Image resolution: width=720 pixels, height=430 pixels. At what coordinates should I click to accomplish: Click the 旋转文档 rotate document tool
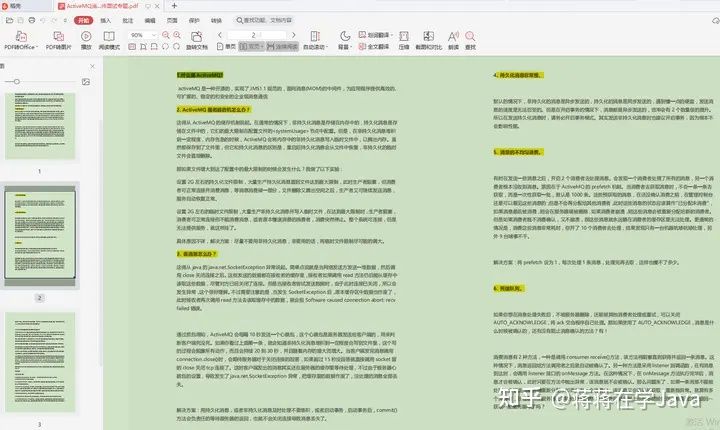point(197,40)
